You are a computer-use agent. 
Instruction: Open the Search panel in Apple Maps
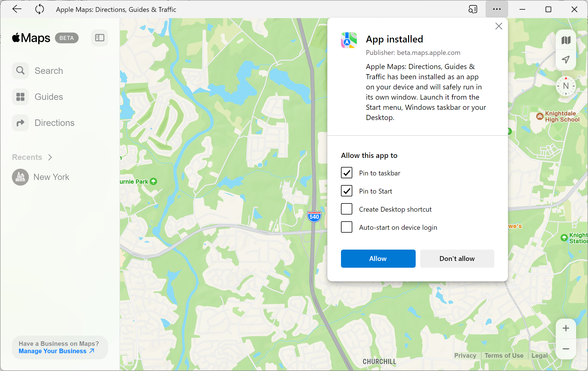49,70
